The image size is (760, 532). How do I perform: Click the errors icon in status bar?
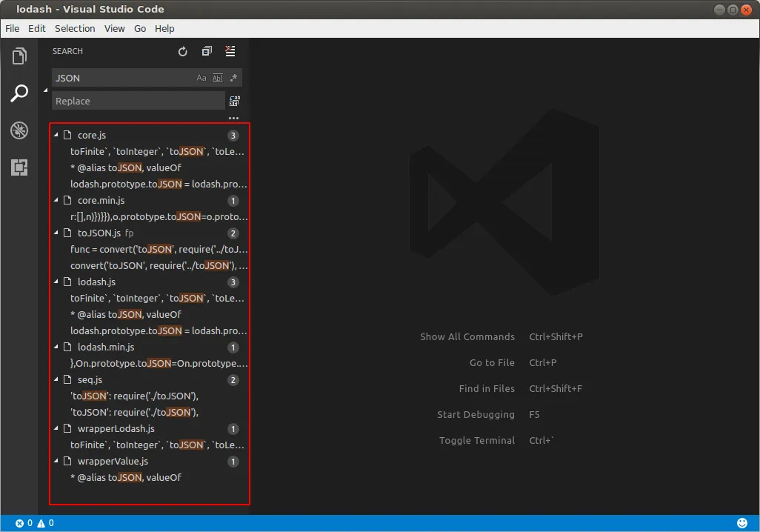19,523
